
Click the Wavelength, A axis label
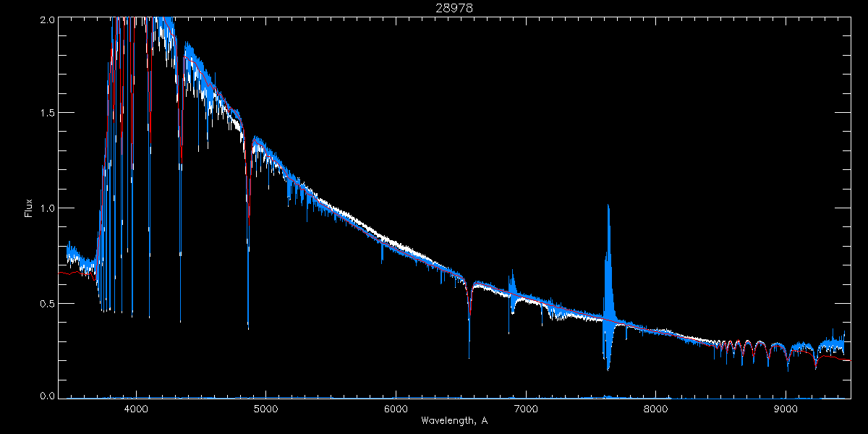[454, 421]
